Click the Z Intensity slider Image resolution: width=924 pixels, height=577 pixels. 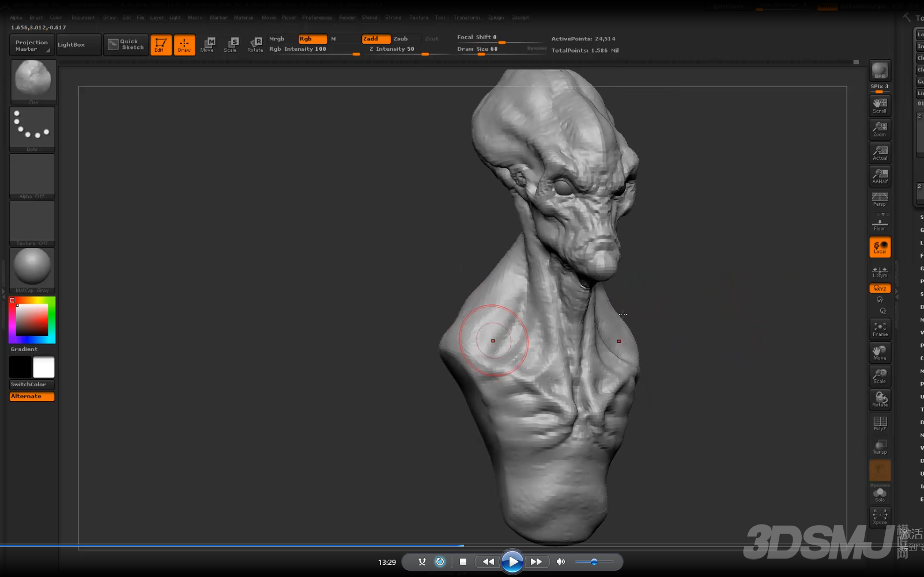pos(410,50)
